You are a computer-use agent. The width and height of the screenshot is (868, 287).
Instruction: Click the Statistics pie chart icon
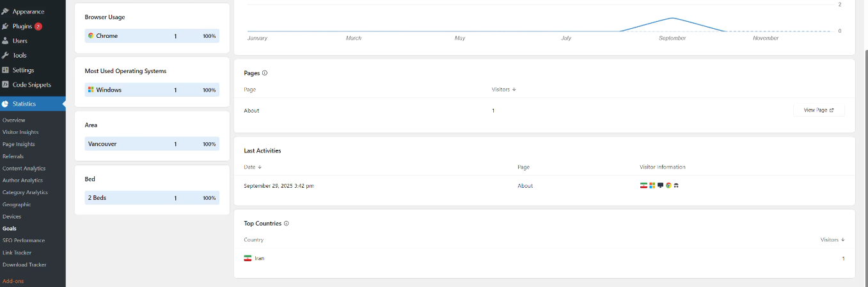point(6,104)
